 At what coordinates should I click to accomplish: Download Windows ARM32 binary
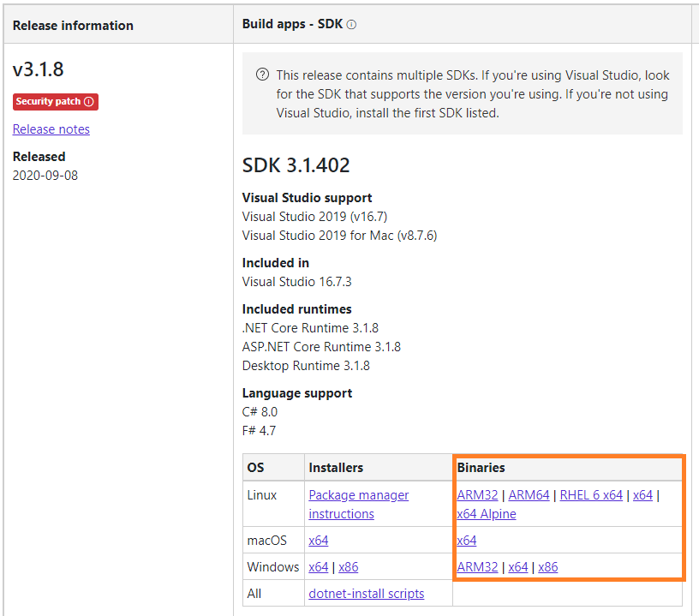coord(477,567)
